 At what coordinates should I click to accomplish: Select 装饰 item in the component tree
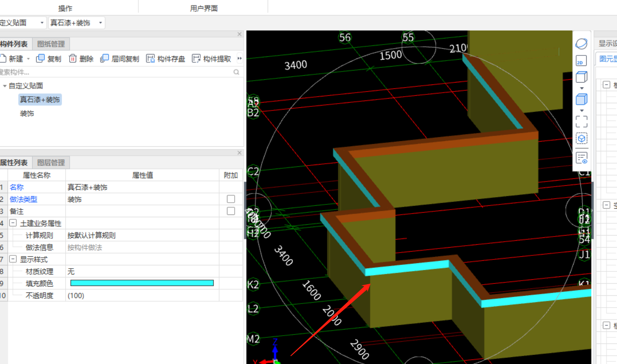pos(27,113)
